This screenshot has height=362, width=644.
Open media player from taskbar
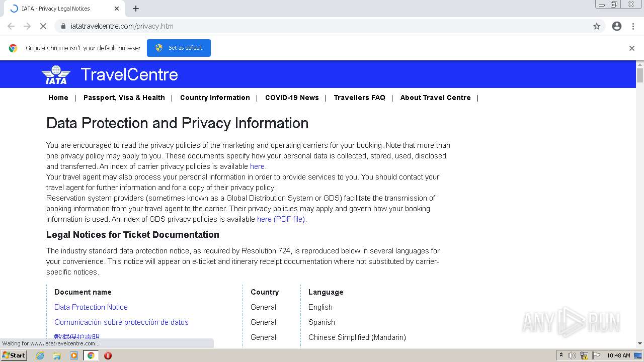(74, 355)
